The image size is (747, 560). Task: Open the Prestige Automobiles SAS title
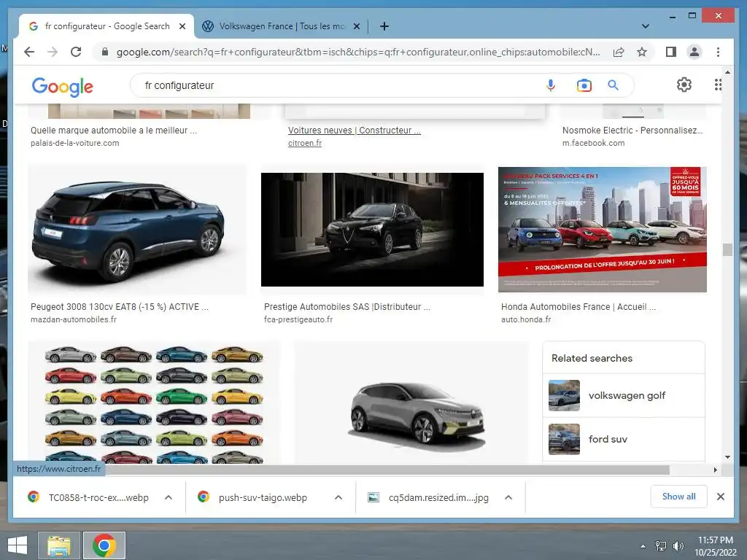[347, 307]
